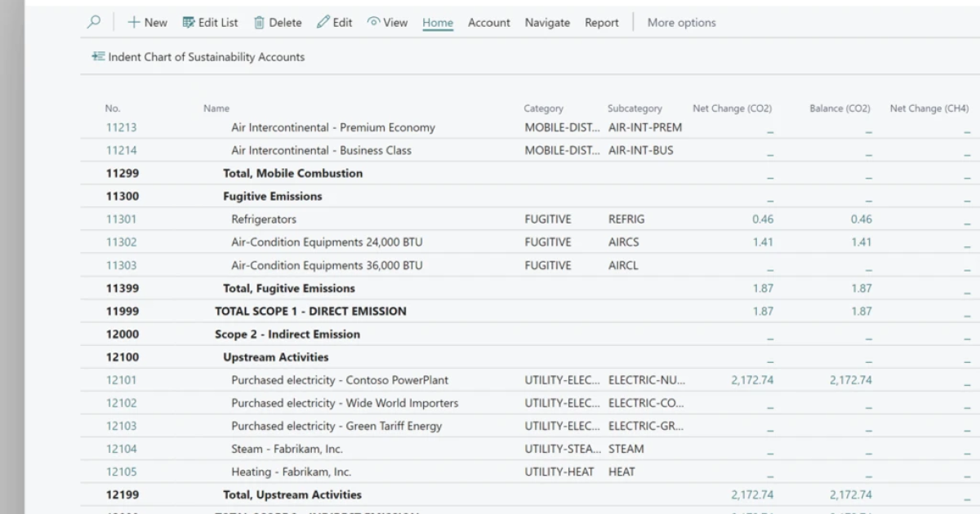Screen dimensions: 980x514
Task: Select 'Total, Upstream Activities' name cell
Action: [292, 494]
